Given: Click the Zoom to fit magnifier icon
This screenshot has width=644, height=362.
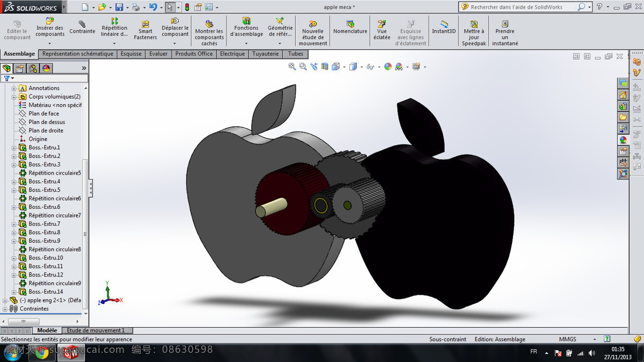Looking at the screenshot, I should click(x=292, y=67).
